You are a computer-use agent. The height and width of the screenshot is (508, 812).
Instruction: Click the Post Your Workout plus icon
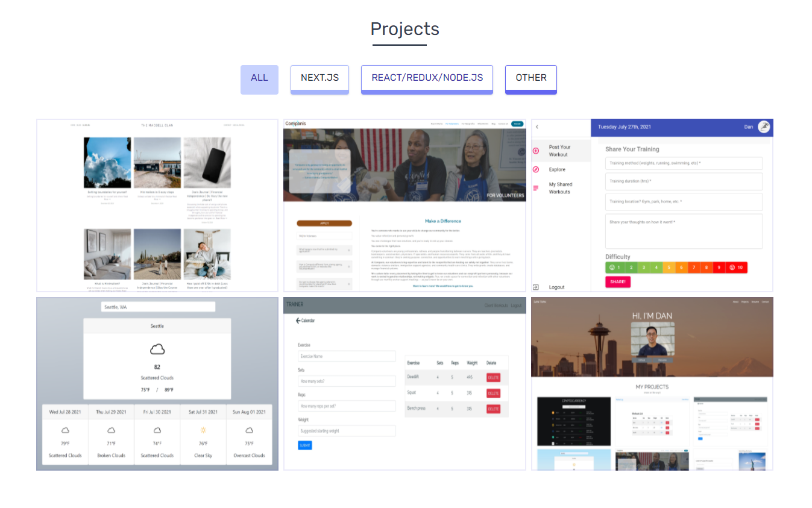tap(536, 151)
